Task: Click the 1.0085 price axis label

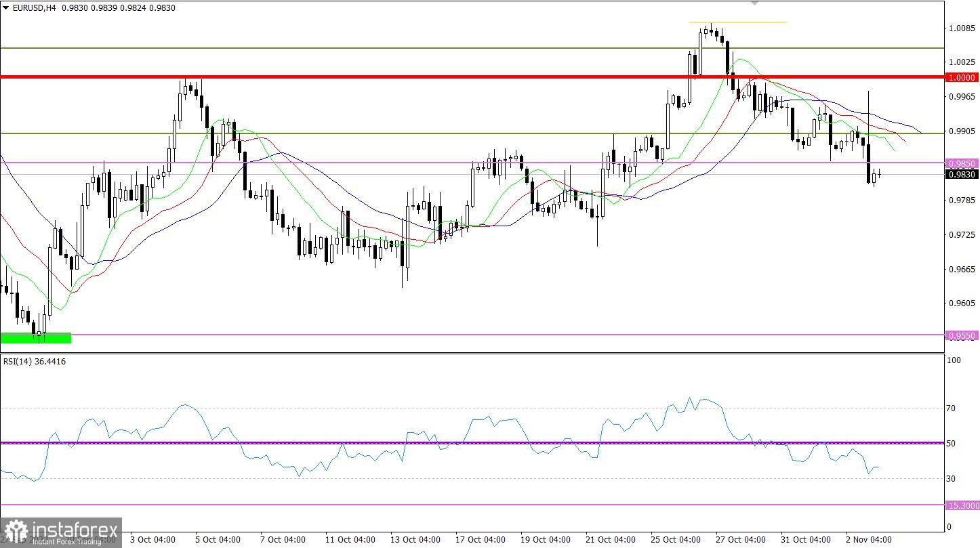Action: tap(962, 28)
